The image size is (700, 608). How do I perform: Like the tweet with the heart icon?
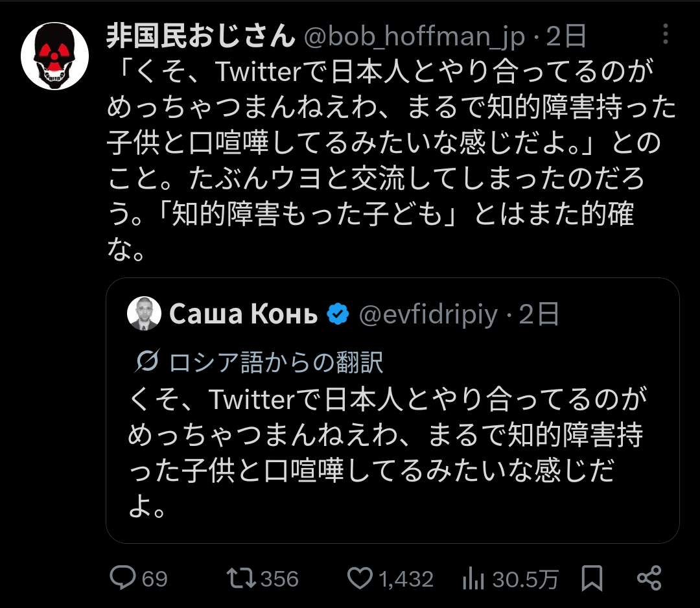[x=360, y=578]
